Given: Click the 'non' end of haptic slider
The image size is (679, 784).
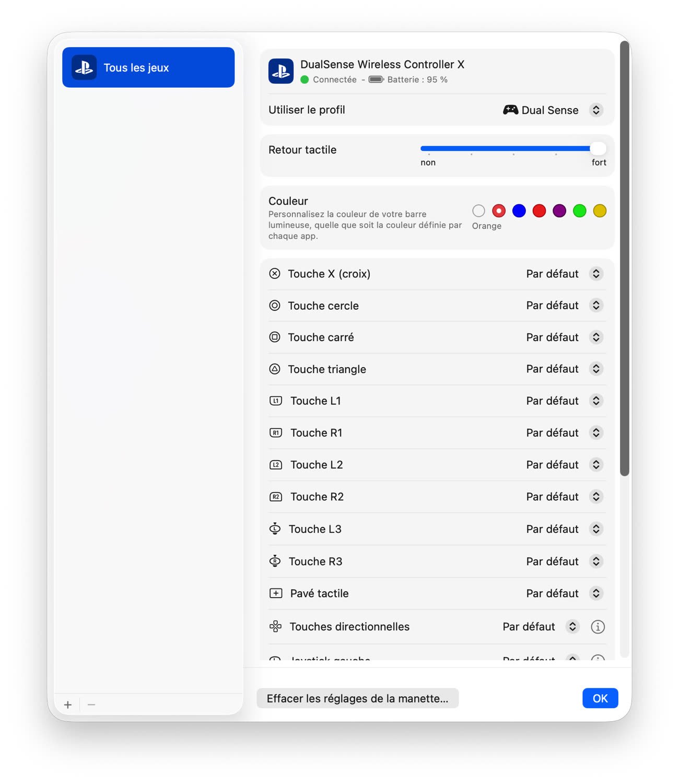Looking at the screenshot, I should (428, 162).
